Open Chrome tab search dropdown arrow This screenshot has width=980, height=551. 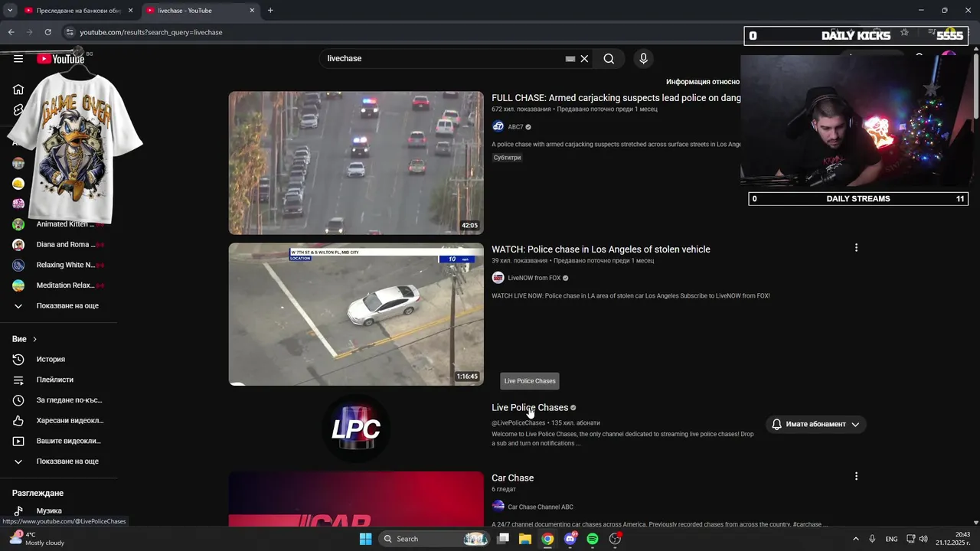tap(10, 11)
